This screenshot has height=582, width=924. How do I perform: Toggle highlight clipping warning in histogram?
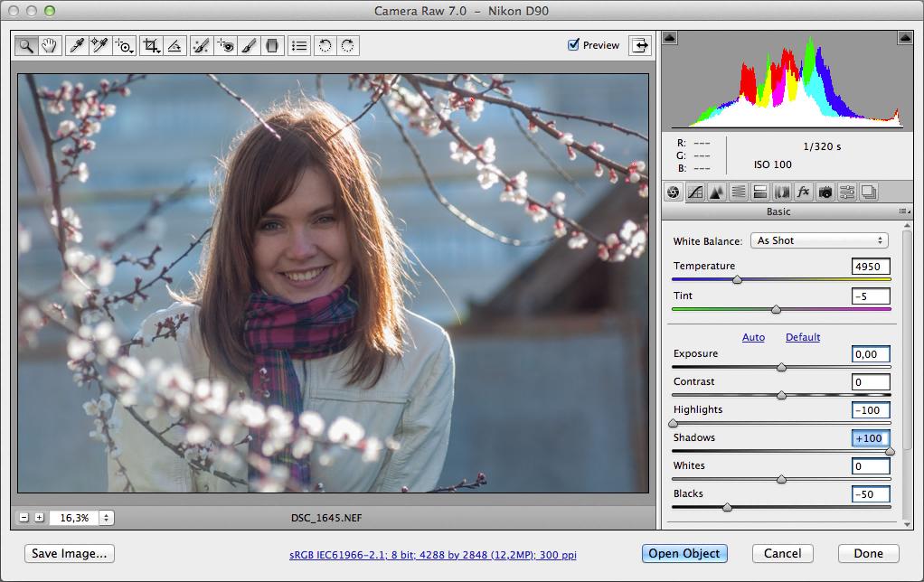(x=905, y=37)
